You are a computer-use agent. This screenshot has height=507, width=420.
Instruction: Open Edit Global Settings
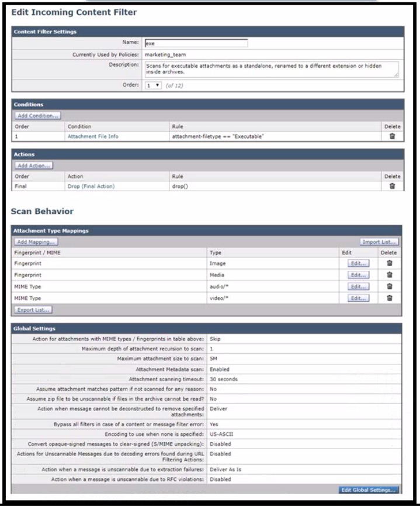pos(370,489)
